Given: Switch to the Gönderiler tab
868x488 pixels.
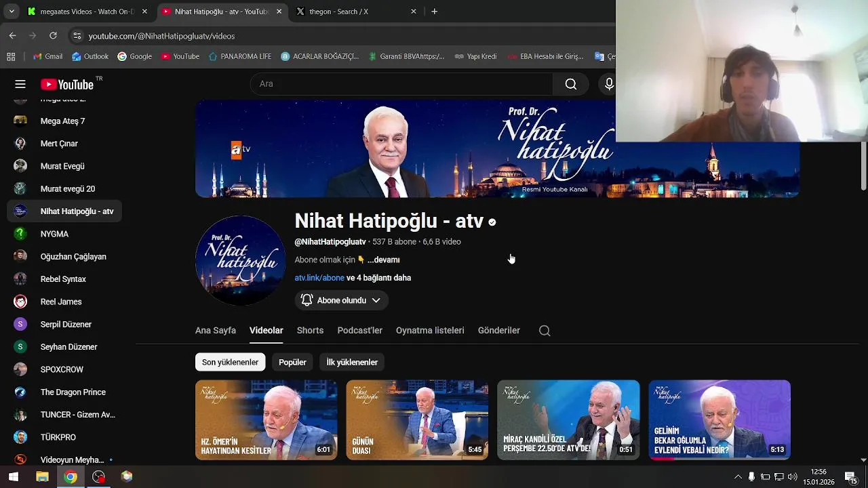Looking at the screenshot, I should [x=499, y=331].
